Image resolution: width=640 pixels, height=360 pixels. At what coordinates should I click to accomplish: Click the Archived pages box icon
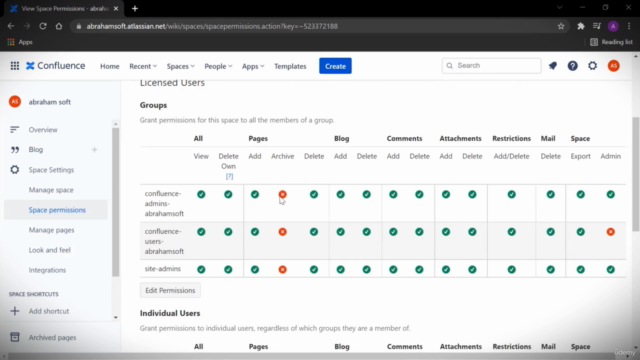[x=15, y=337]
